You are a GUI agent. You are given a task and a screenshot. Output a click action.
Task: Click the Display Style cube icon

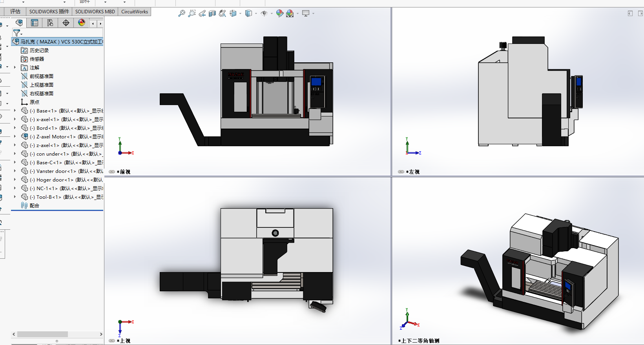[248, 13]
